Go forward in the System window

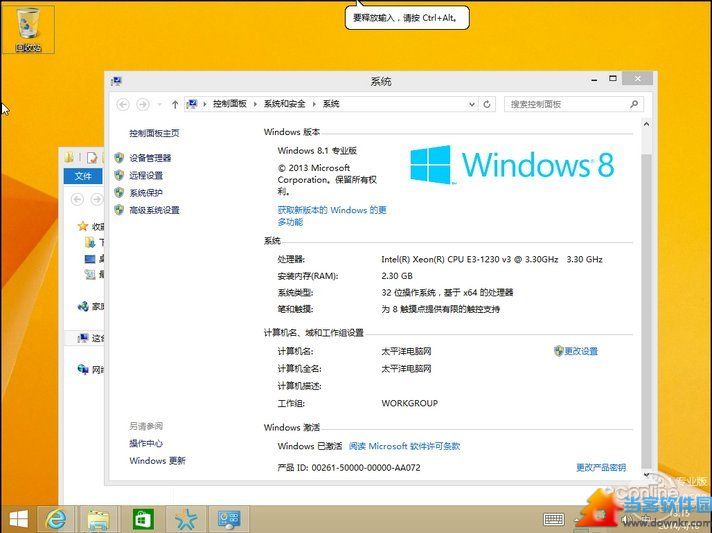pos(143,104)
